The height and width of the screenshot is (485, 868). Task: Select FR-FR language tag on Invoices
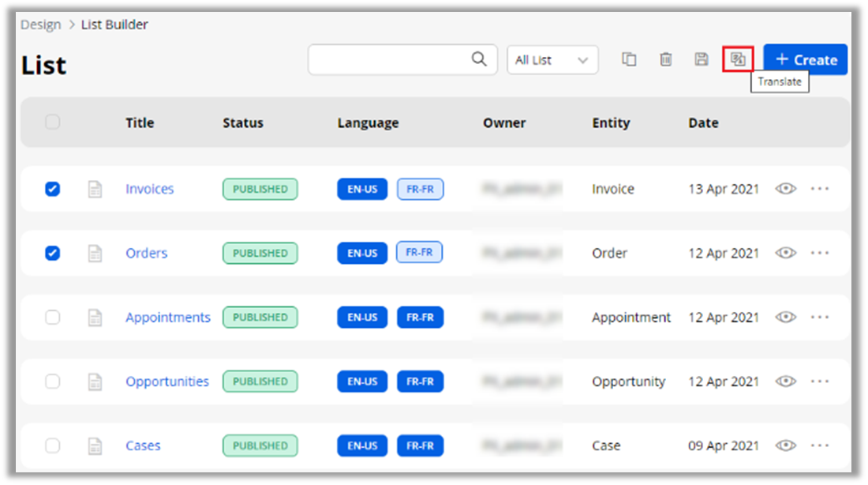click(420, 189)
